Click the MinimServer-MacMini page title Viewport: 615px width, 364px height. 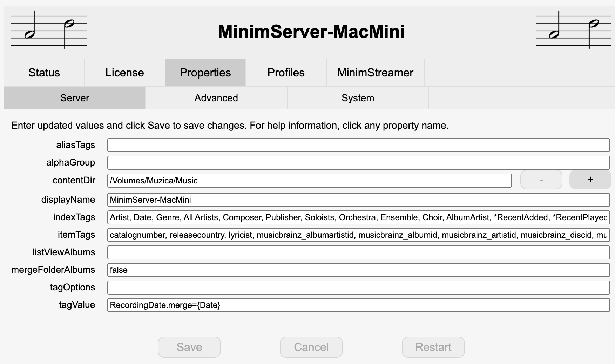tap(311, 32)
